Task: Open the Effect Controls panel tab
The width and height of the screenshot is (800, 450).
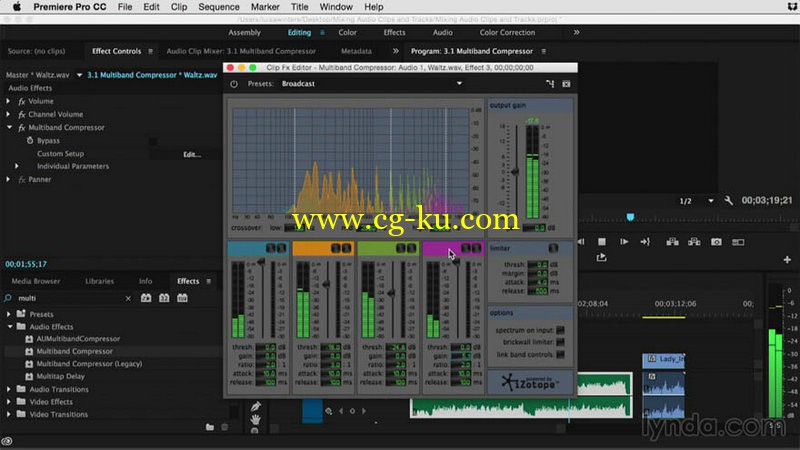Action: point(116,51)
